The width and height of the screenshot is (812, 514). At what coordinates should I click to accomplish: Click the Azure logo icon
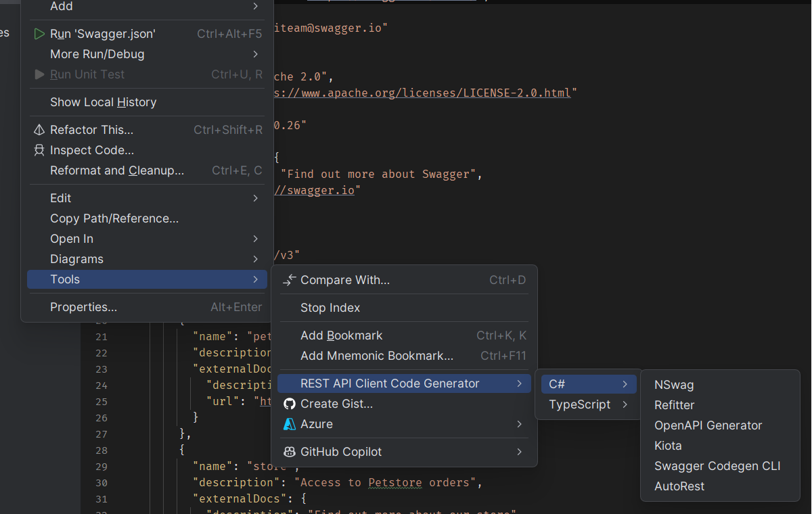pos(290,424)
